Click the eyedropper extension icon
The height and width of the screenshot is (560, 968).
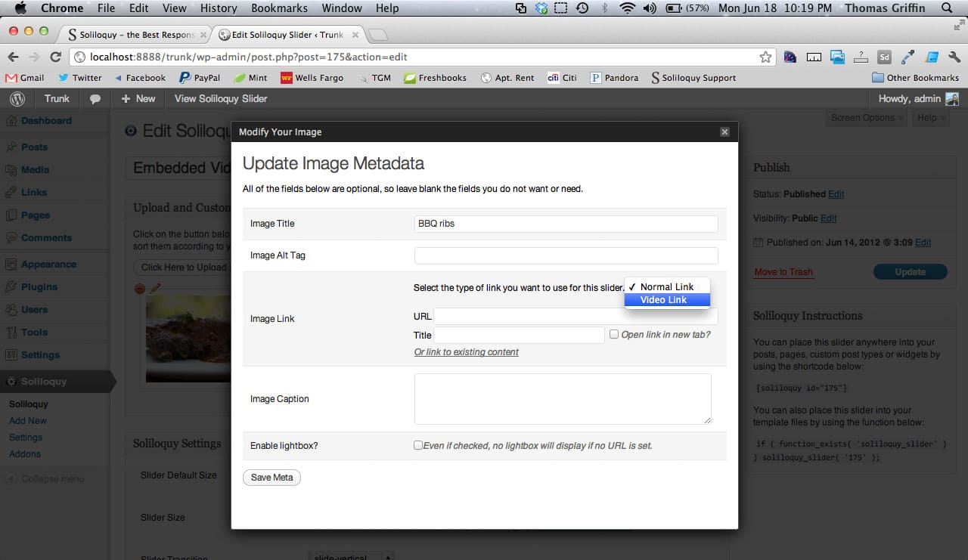click(908, 57)
